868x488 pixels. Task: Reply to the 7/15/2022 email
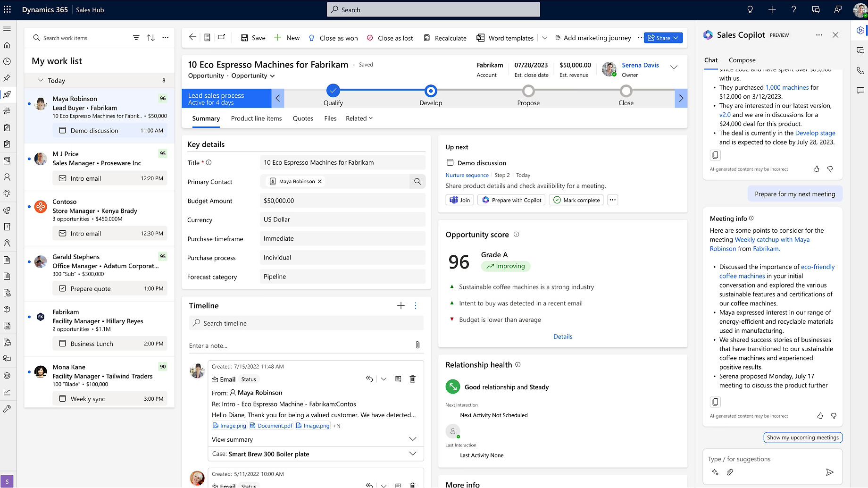tap(369, 379)
